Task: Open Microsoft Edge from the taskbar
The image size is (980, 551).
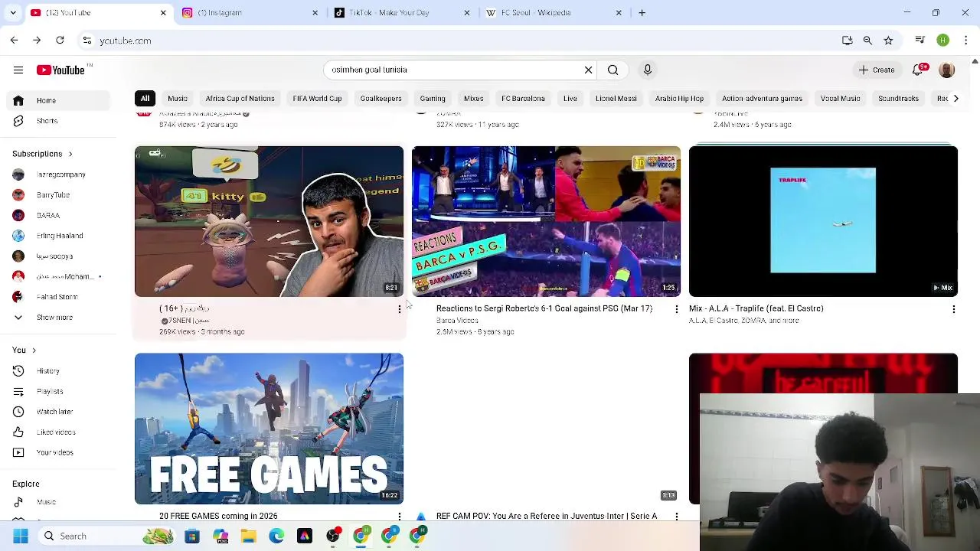Action: (276, 536)
